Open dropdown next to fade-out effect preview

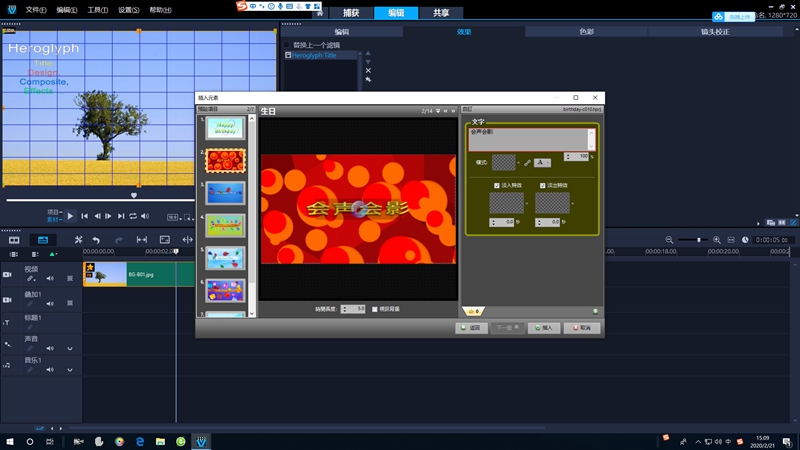572,204
